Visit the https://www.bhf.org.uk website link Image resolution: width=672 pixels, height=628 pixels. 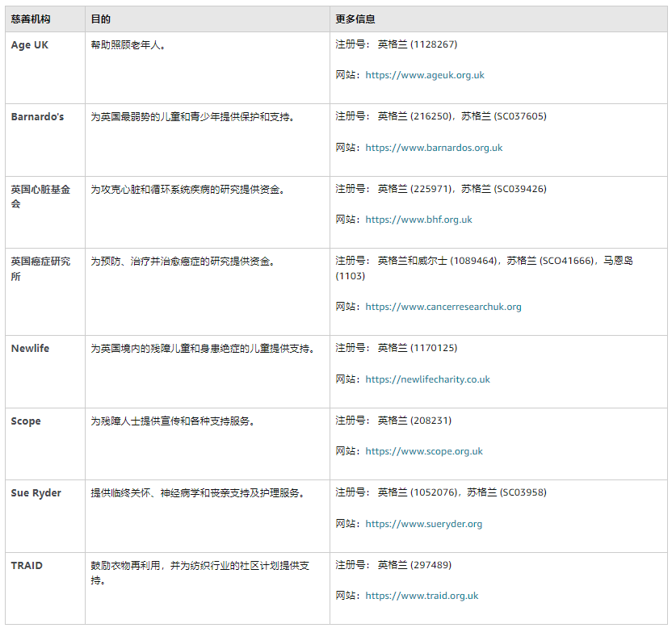coord(418,220)
